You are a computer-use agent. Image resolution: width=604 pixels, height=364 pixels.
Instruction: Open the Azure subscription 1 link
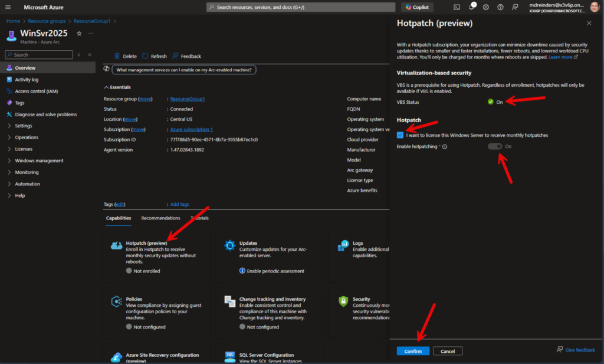tap(192, 129)
